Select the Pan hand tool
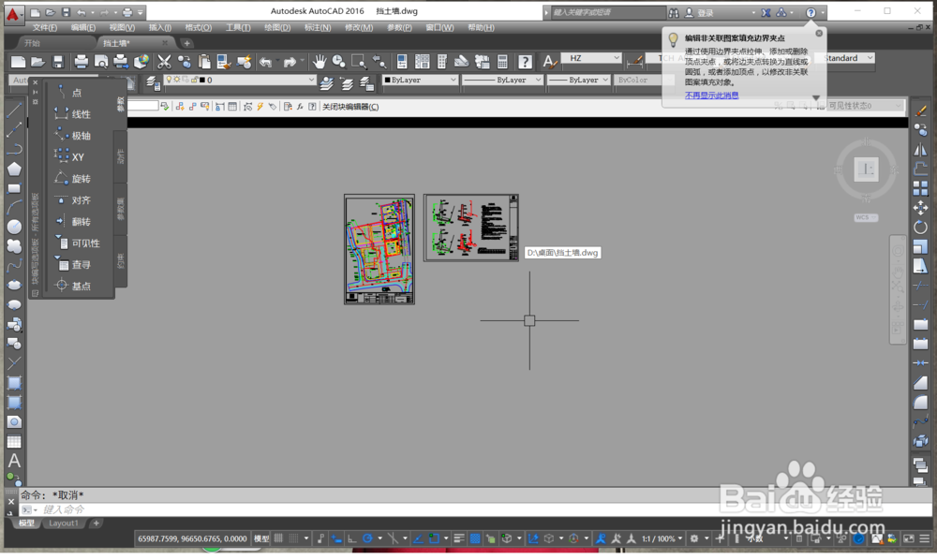The image size is (937, 560). (x=320, y=62)
